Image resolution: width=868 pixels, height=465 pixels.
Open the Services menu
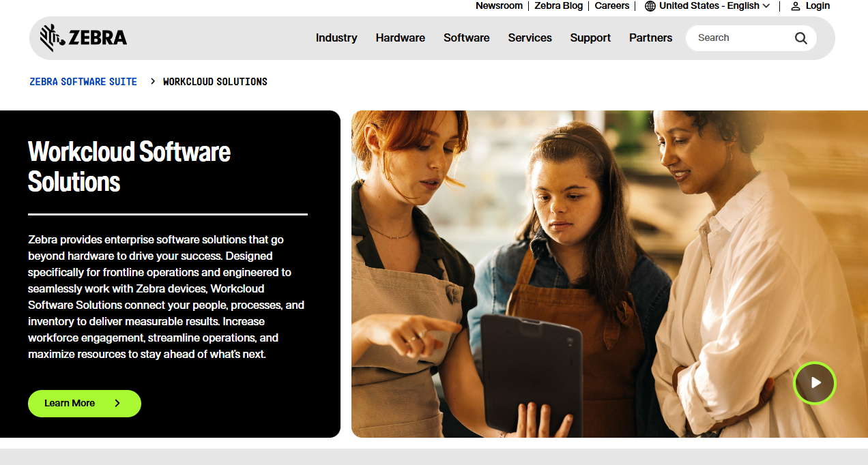click(x=530, y=38)
